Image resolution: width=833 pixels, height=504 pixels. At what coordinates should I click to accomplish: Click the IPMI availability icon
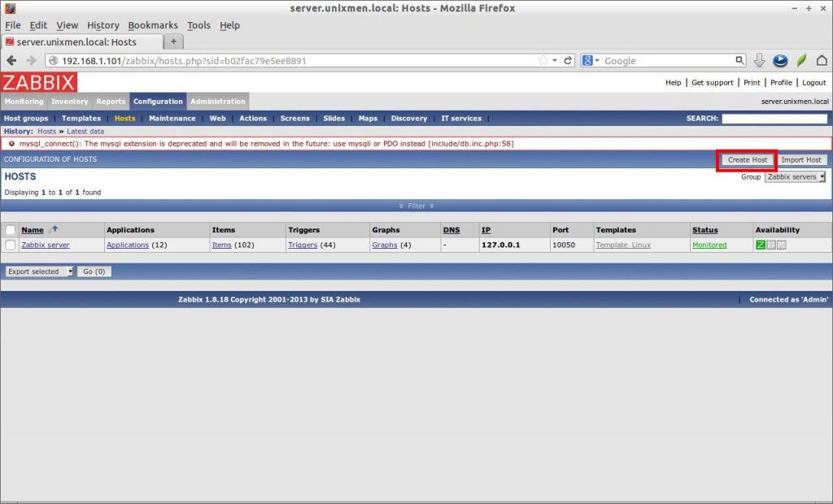point(782,245)
